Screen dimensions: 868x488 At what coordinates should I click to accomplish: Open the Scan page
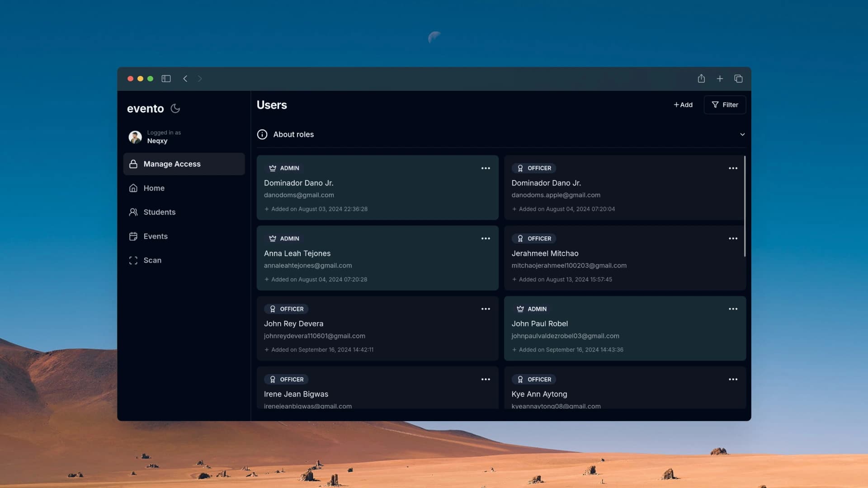tap(152, 260)
